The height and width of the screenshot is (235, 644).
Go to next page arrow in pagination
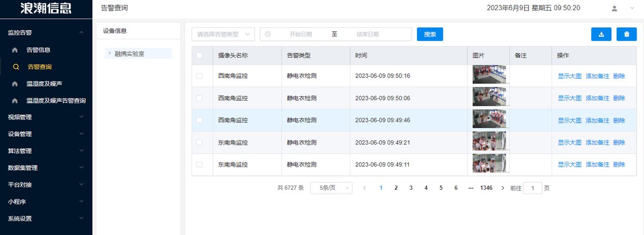pyautogui.click(x=503, y=188)
